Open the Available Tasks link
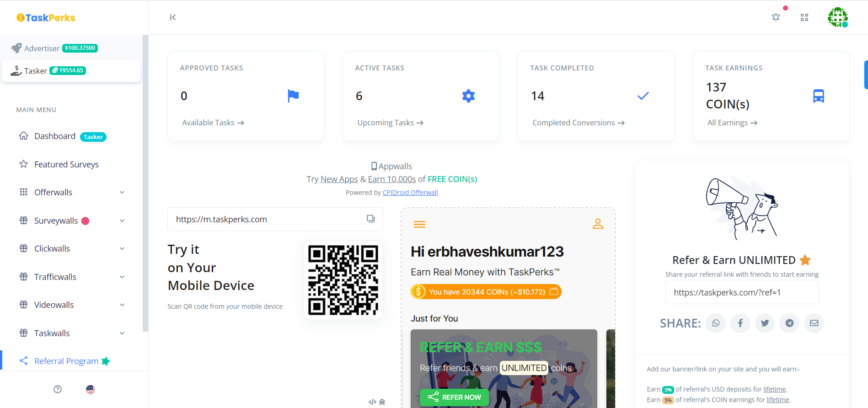The image size is (868, 408). (x=213, y=123)
